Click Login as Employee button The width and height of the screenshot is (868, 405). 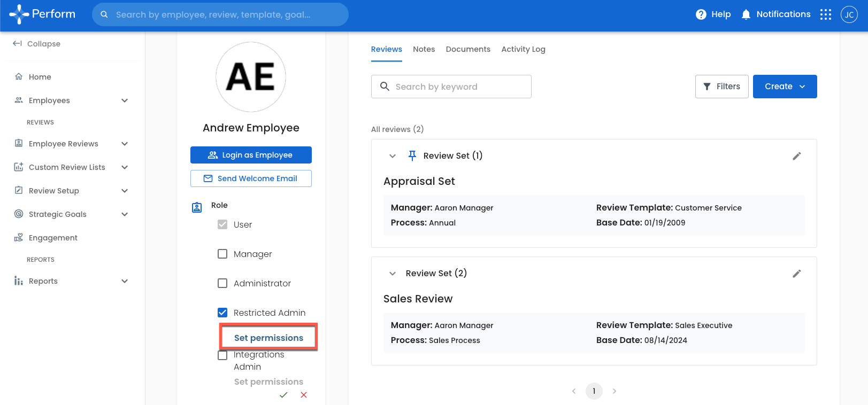251,155
